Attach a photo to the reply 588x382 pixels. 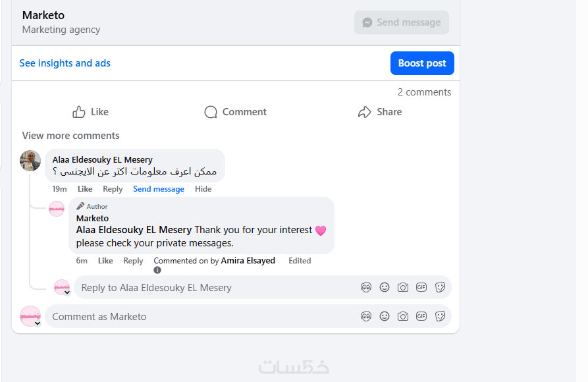[403, 287]
